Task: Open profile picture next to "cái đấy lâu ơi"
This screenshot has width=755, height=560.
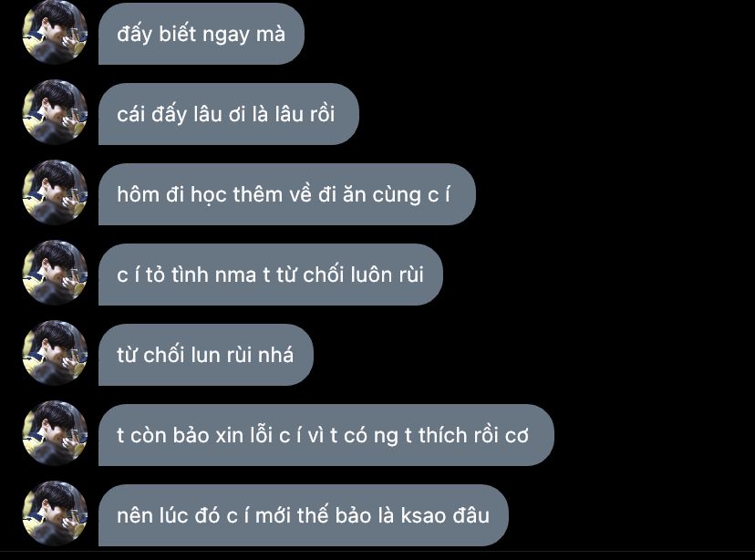Action: coord(55,112)
